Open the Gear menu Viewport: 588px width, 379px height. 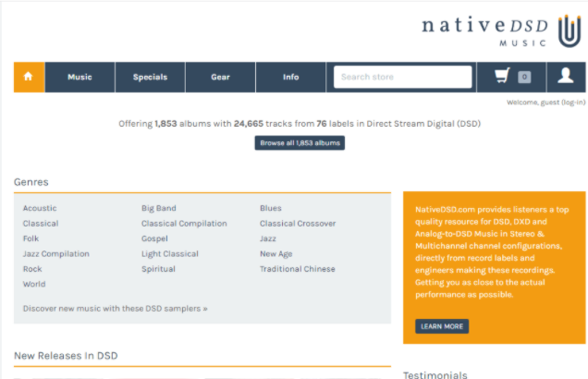coord(220,77)
